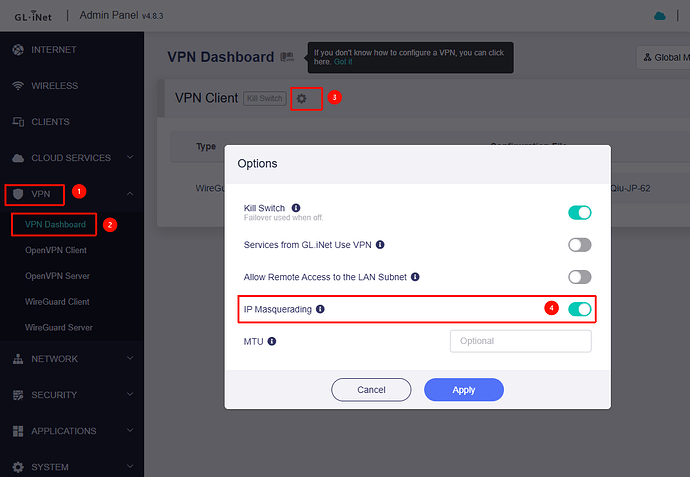Screen dimensions: 690x477
Task: Turn off IP Masquerading toggle
Action: 579,309
